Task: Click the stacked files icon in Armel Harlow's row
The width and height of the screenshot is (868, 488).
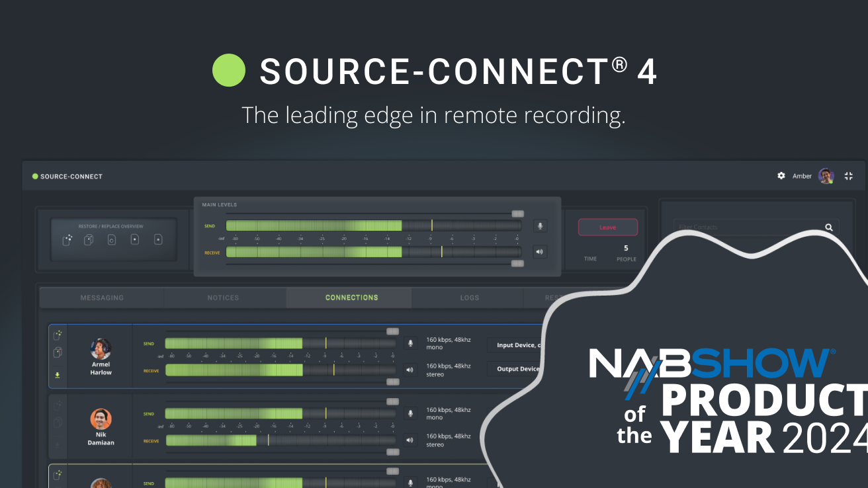Action: tap(58, 352)
